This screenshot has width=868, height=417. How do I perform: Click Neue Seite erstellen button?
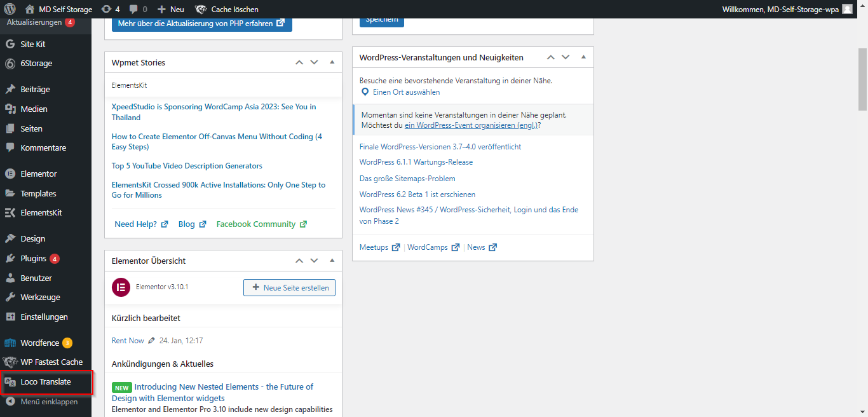tap(289, 288)
